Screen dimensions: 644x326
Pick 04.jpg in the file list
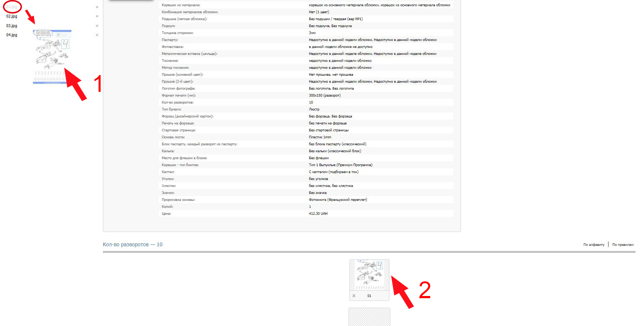tap(12, 35)
